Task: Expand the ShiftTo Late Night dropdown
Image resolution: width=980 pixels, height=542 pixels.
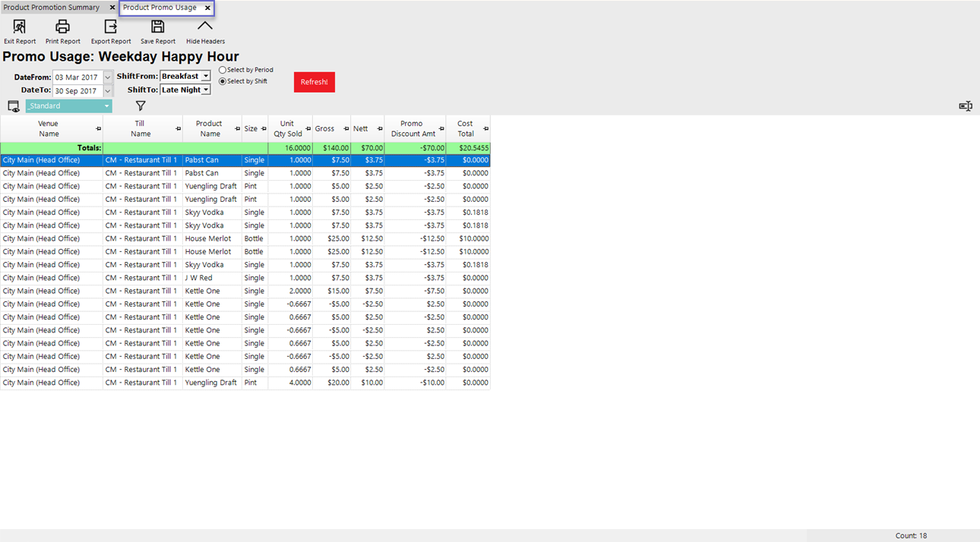Action: 205,90
